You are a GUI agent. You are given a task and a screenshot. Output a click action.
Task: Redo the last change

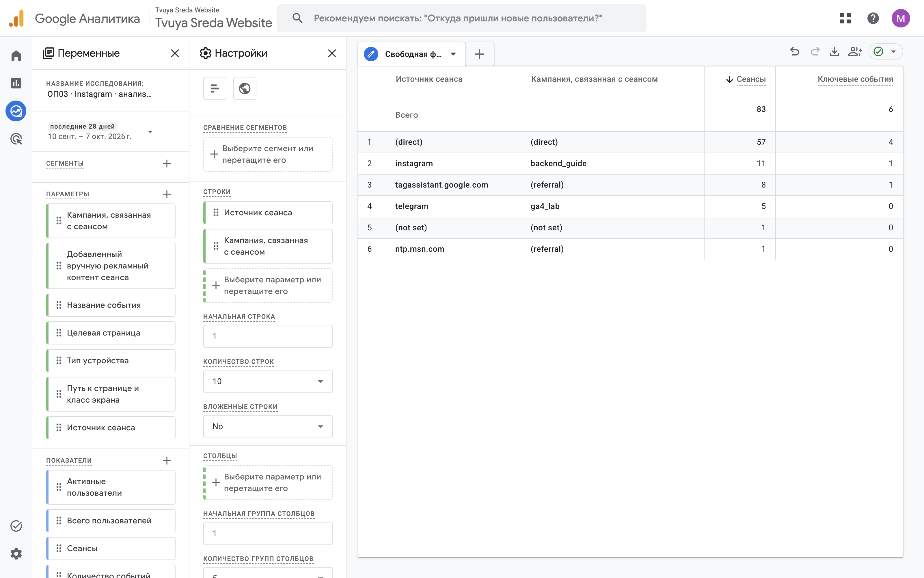tap(815, 52)
